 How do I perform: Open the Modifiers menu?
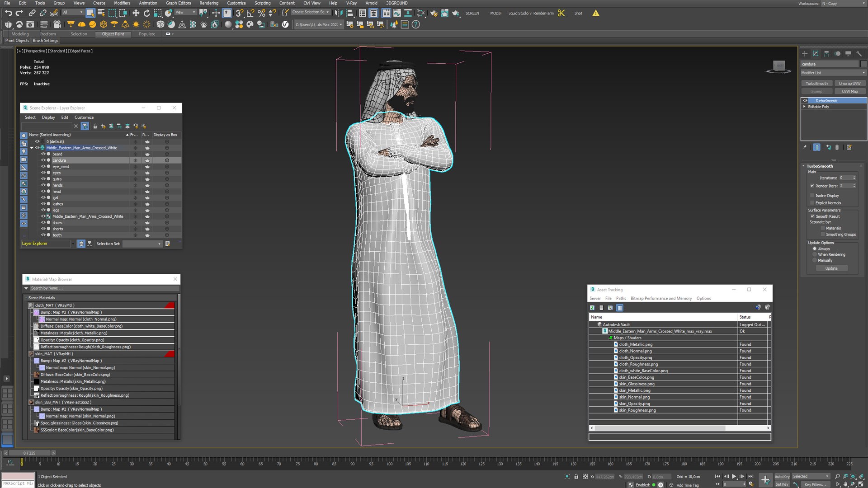click(122, 3)
